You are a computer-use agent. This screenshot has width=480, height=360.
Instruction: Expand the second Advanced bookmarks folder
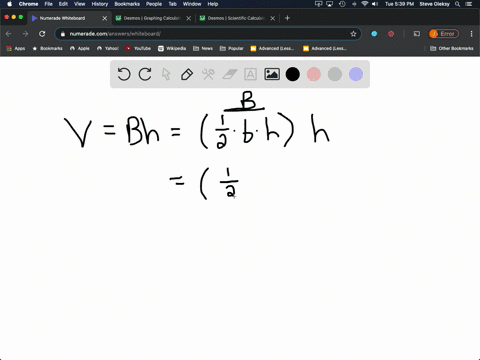325,48
